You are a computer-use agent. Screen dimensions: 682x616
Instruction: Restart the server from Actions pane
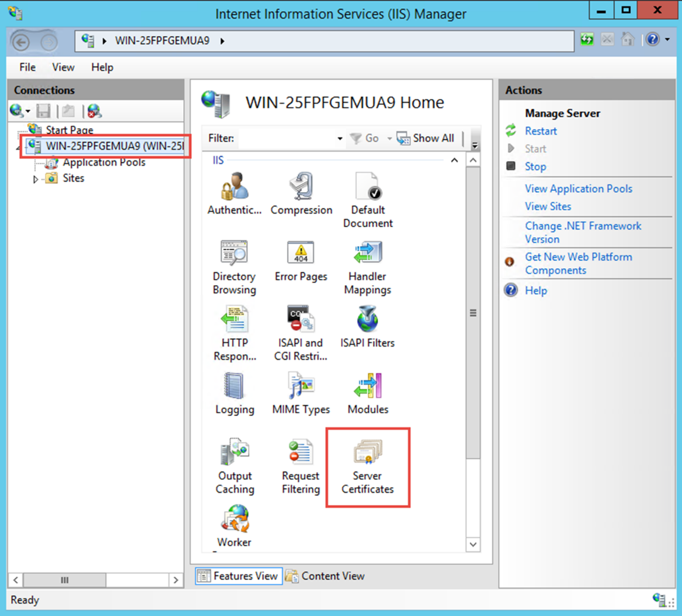[541, 131]
